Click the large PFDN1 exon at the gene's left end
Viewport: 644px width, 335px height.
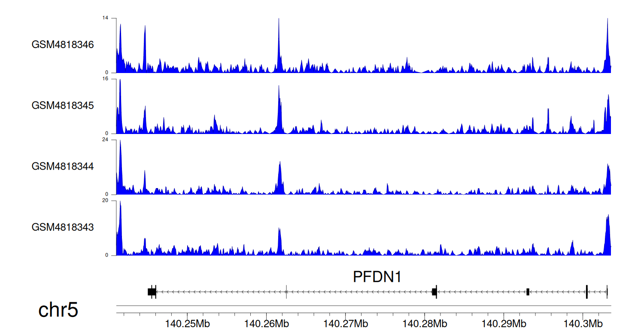tap(152, 292)
